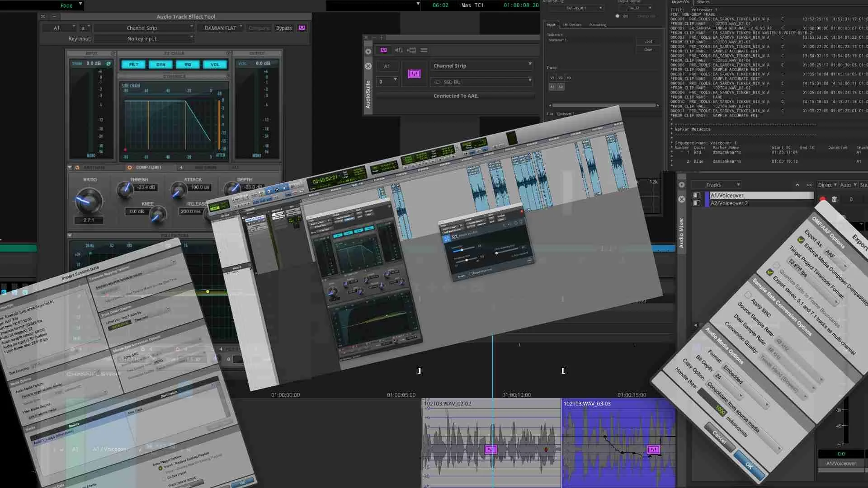Click RATIO knob
Screen dimensions: 868x488
89,201
